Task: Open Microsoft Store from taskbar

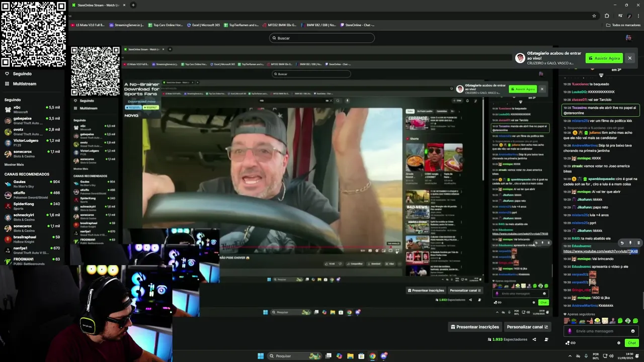Action: (x=361, y=356)
